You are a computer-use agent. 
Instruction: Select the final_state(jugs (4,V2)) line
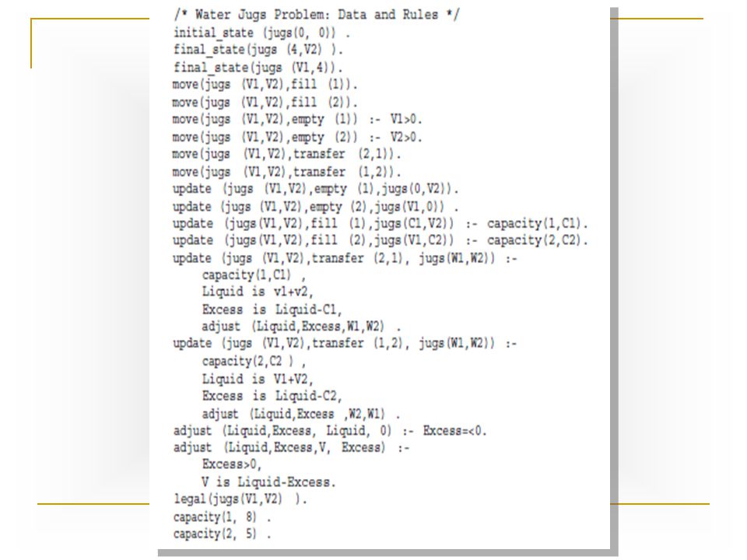(258, 50)
